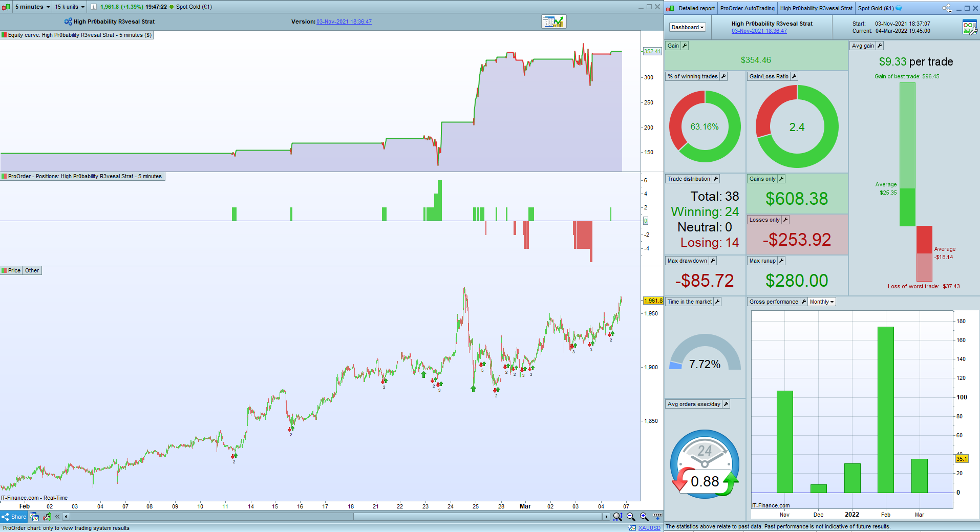
Task: Click the 1,961.8 current price tag
Action: 653,301
